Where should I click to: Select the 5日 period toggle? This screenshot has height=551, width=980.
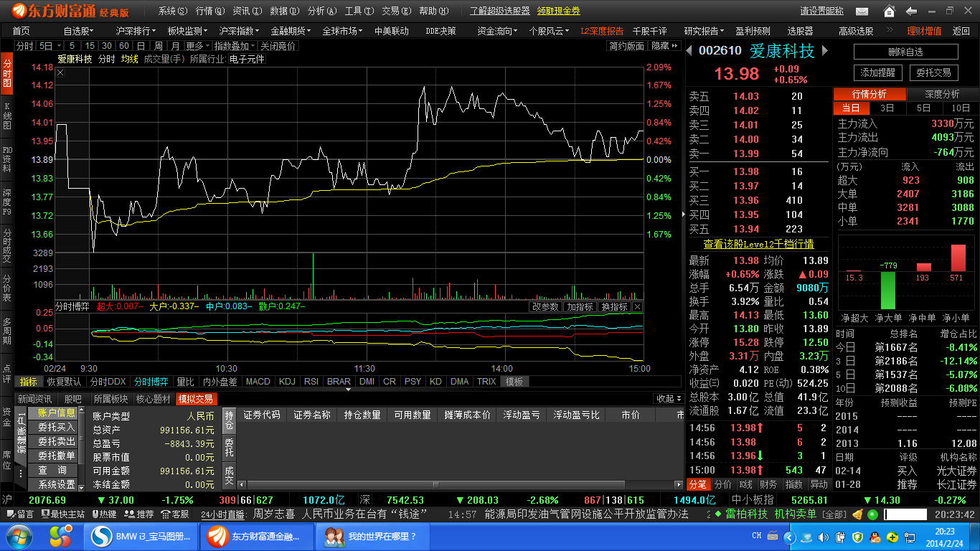tap(923, 108)
